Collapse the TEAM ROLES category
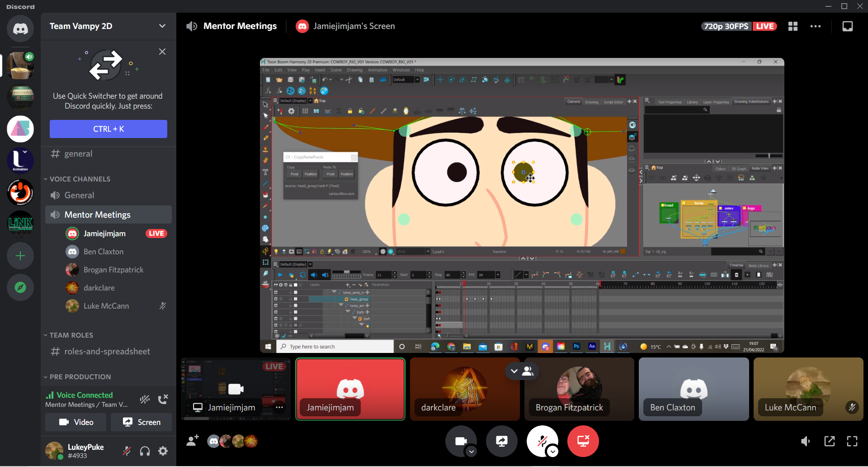 69,335
